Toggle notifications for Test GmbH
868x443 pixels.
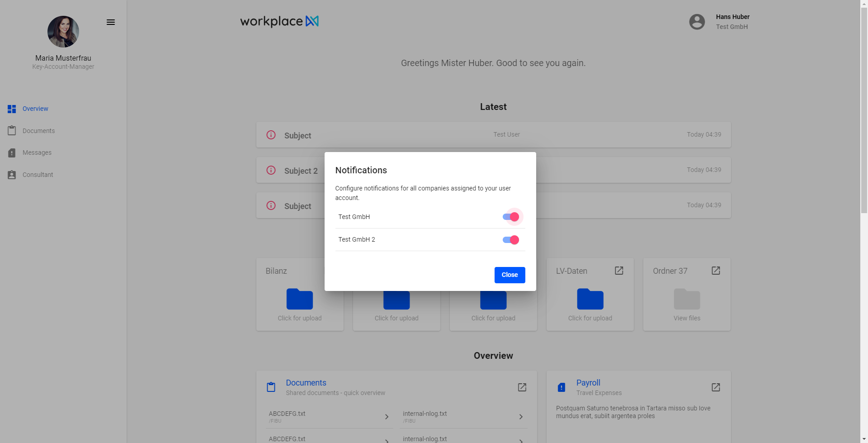point(511,217)
